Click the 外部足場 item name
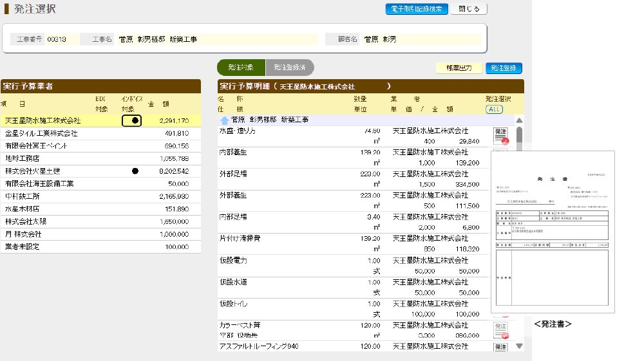The width and height of the screenshot is (644, 361). (x=233, y=174)
